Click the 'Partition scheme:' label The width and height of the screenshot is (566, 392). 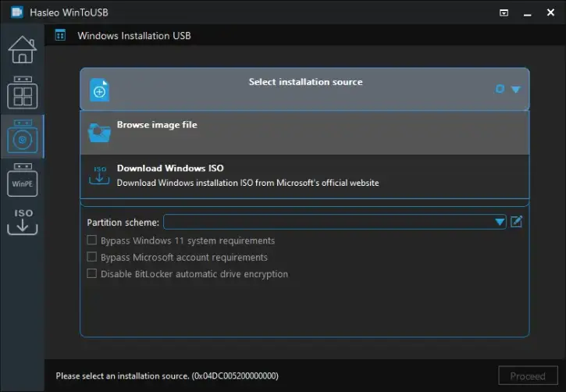click(123, 223)
